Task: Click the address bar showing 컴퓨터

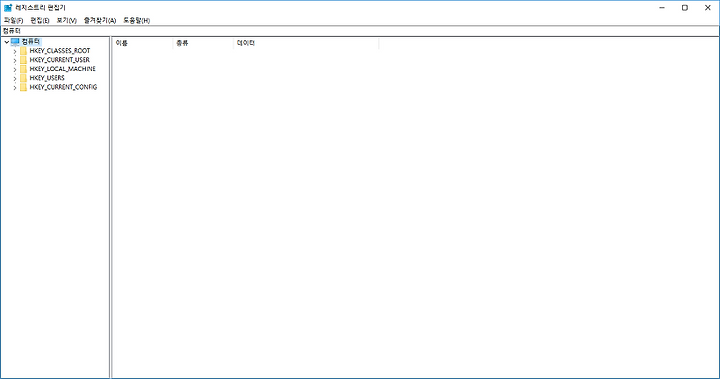Action: pos(360,31)
